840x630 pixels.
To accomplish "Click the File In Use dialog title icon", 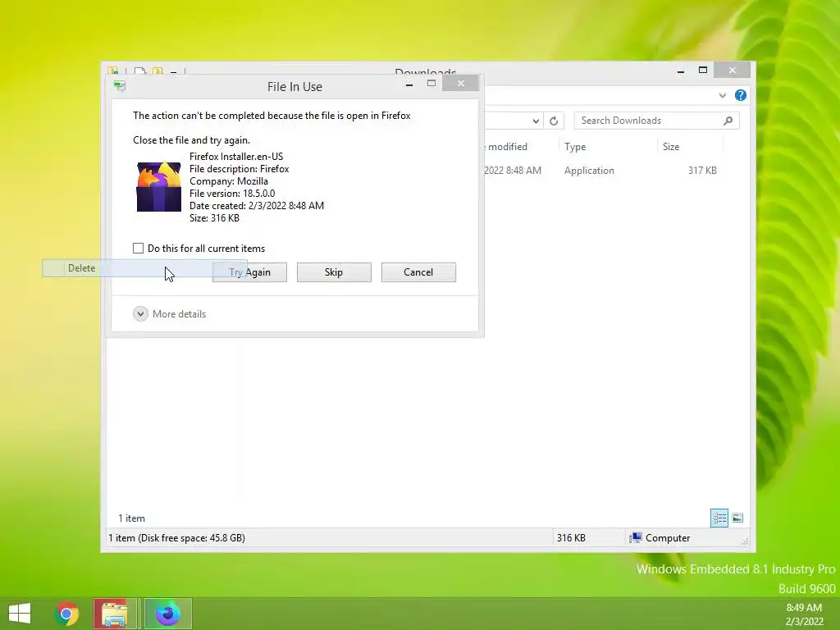I will (x=120, y=85).
